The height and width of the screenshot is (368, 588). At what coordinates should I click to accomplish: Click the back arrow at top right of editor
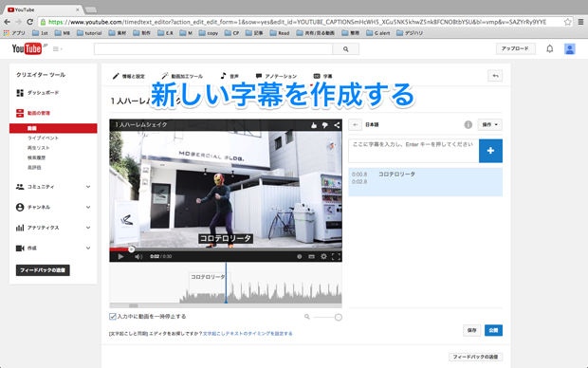click(495, 76)
